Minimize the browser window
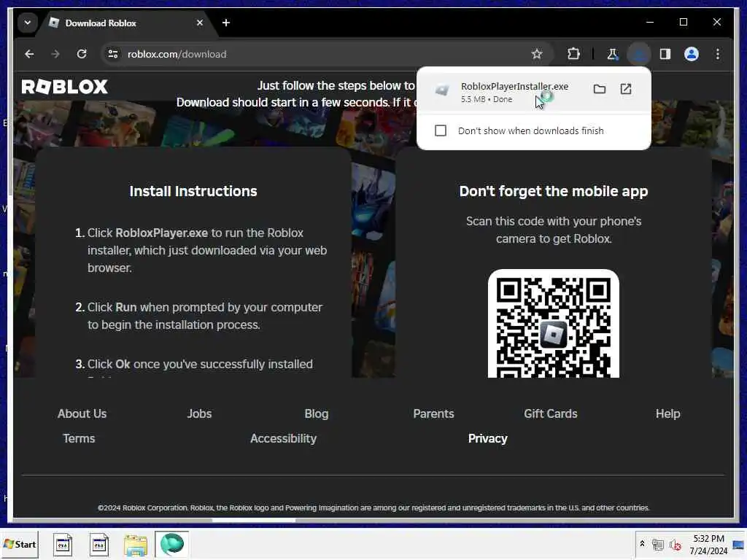747x560 pixels. [650, 23]
